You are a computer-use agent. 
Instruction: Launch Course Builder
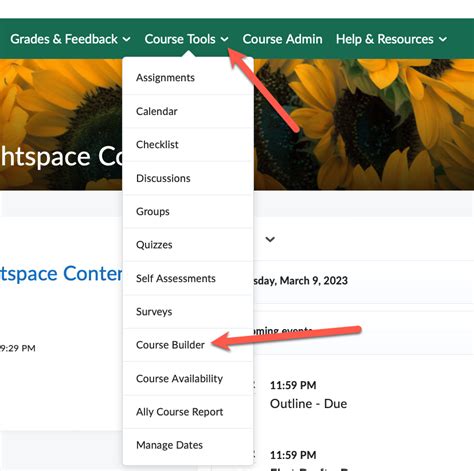pyautogui.click(x=188, y=345)
